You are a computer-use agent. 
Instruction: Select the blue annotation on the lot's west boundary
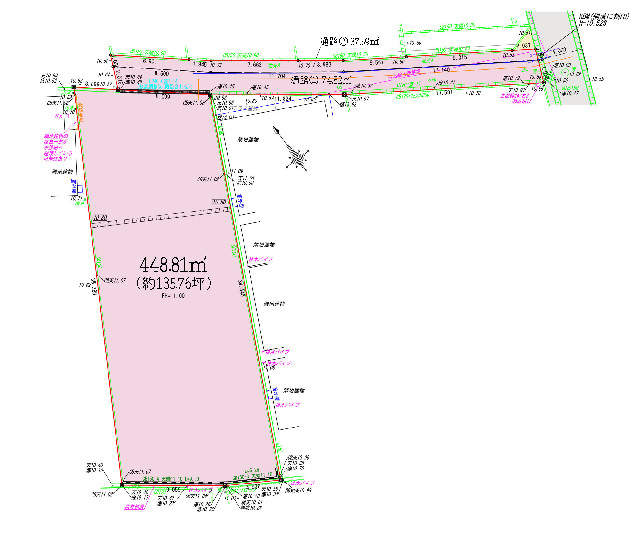(x=73, y=187)
